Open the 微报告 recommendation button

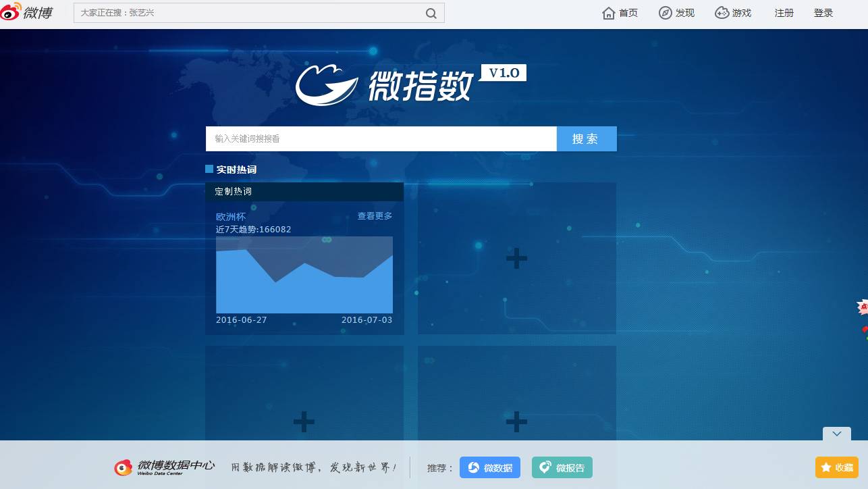tap(562, 467)
